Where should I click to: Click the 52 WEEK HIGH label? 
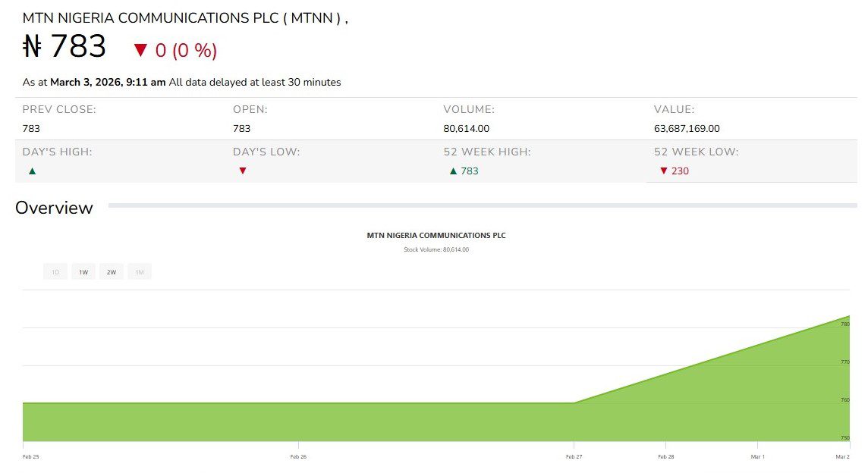click(x=487, y=152)
